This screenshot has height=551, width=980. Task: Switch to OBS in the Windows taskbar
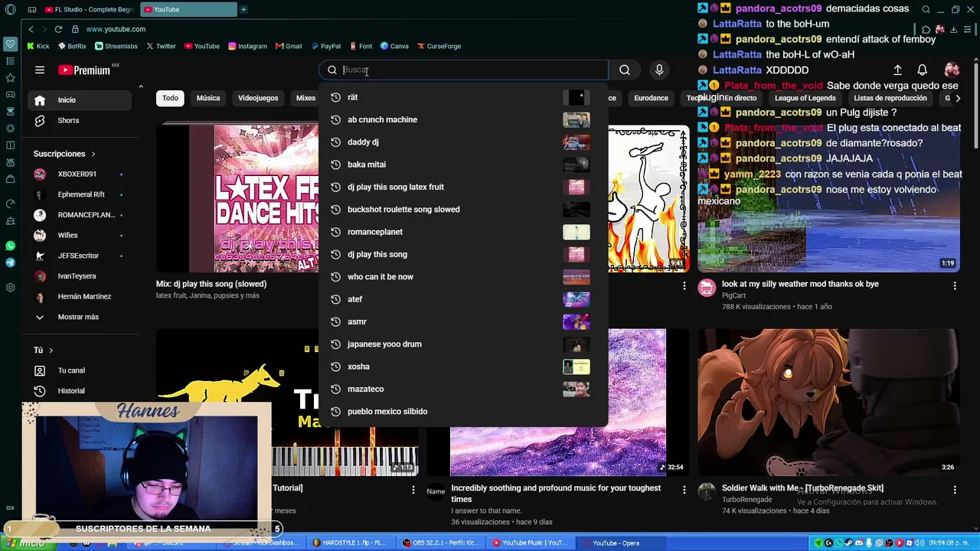pyautogui.click(x=443, y=543)
